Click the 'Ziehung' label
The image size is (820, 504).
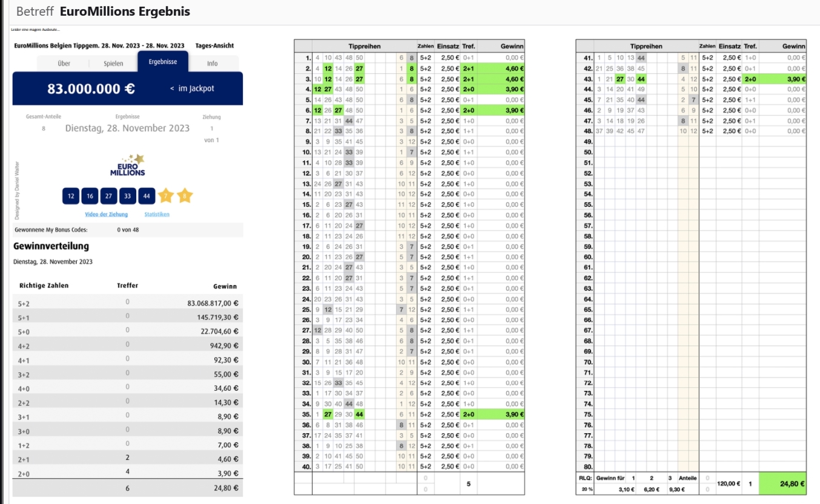point(211,117)
